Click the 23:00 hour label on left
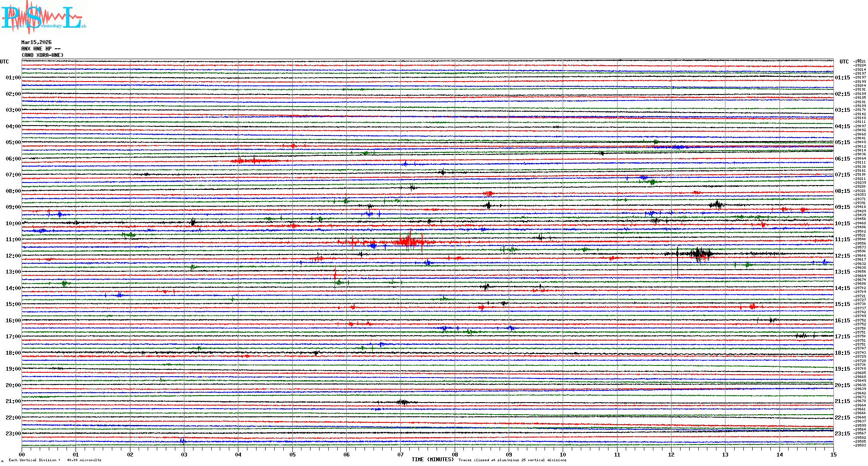868x466 pixels. click(x=13, y=434)
